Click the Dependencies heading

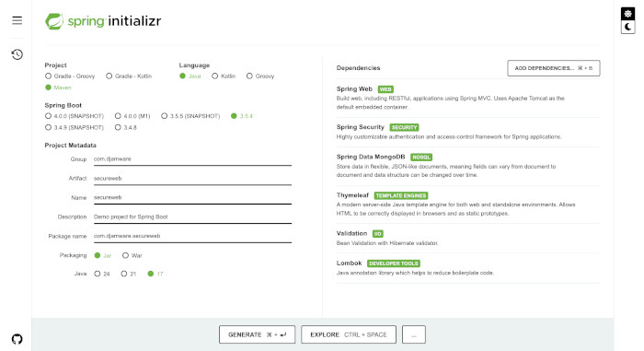point(358,68)
